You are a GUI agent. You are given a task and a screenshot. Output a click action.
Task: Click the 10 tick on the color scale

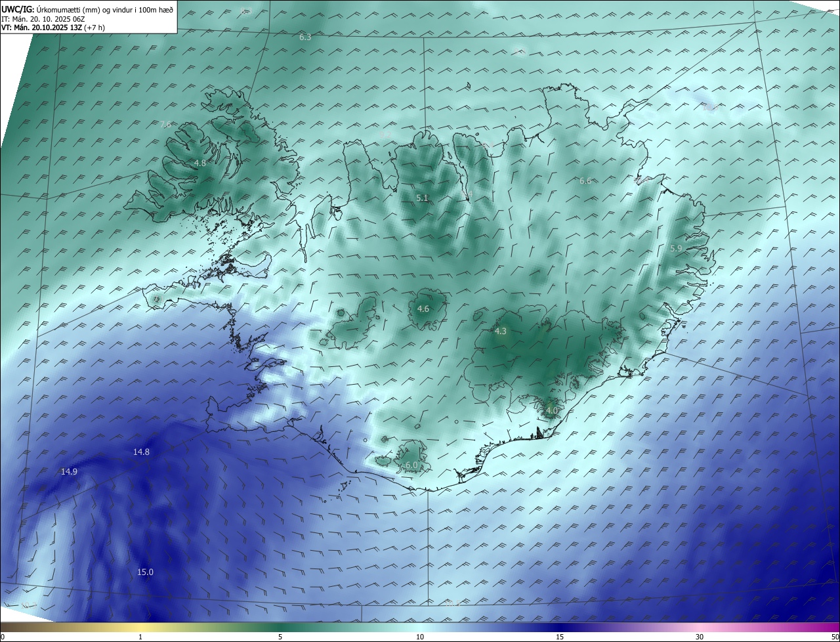pos(420,637)
